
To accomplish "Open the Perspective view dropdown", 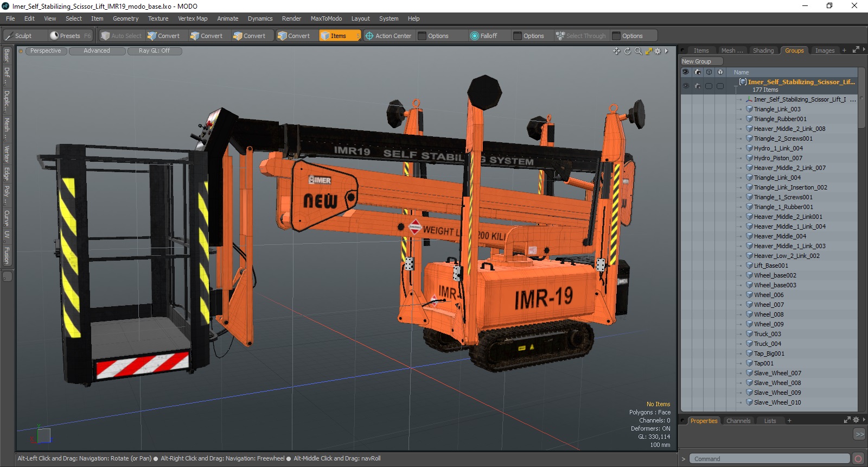I will point(46,51).
